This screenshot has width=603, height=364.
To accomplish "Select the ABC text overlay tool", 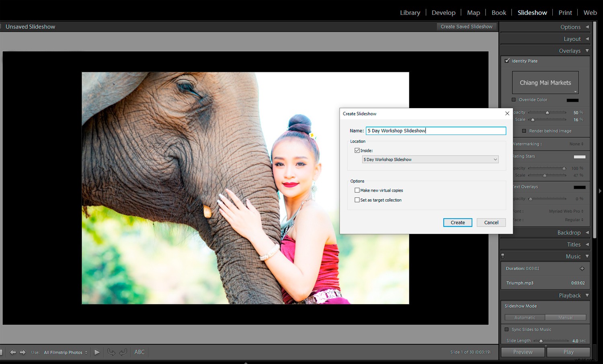I will [139, 352].
